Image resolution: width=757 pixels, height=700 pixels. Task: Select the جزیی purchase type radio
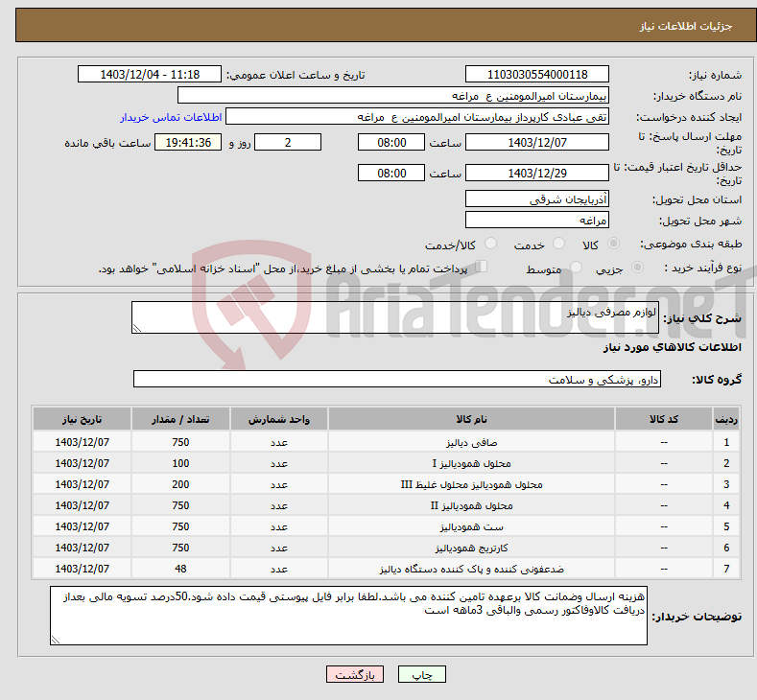click(637, 268)
